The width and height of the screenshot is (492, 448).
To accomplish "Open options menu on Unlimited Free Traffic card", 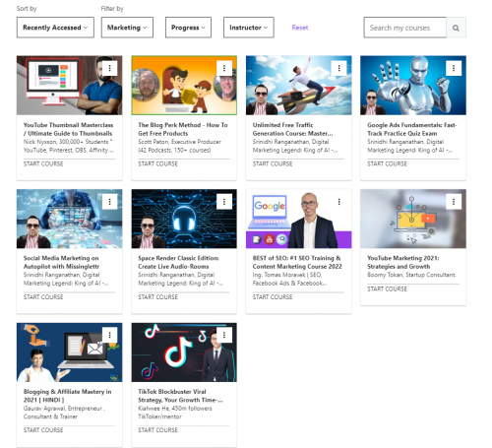I will coord(338,68).
